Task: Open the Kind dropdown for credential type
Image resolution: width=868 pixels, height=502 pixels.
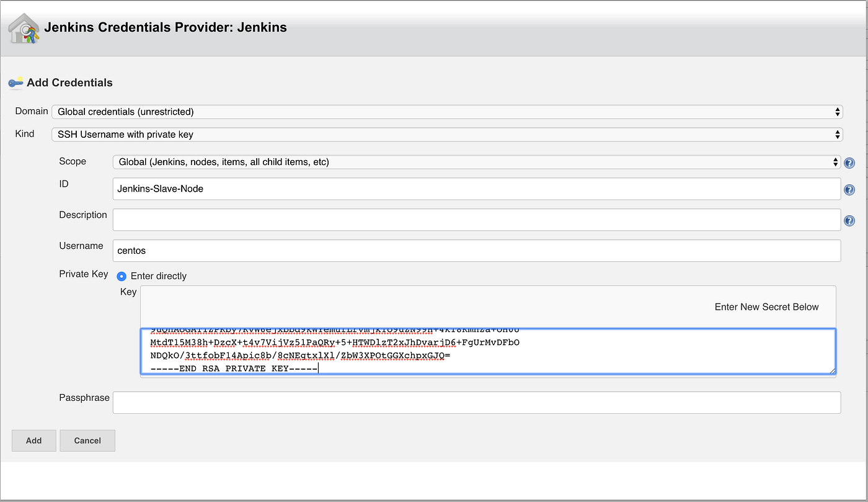Action: click(x=434, y=134)
